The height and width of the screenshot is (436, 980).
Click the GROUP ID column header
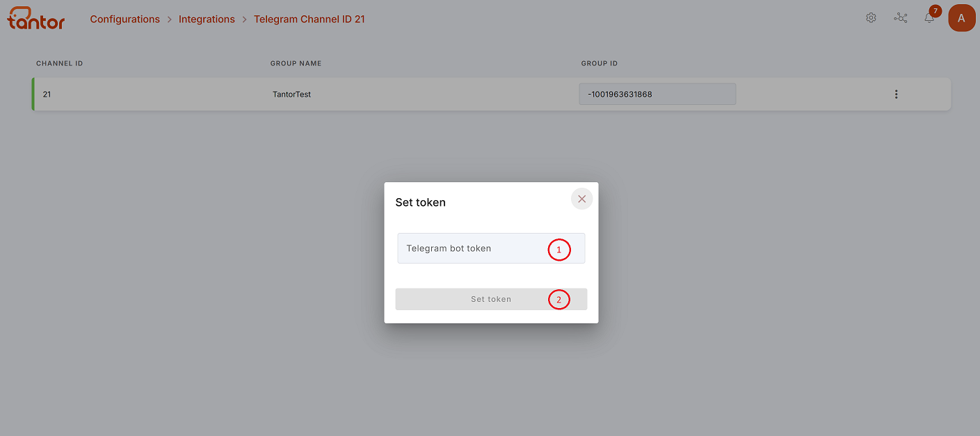pos(600,63)
